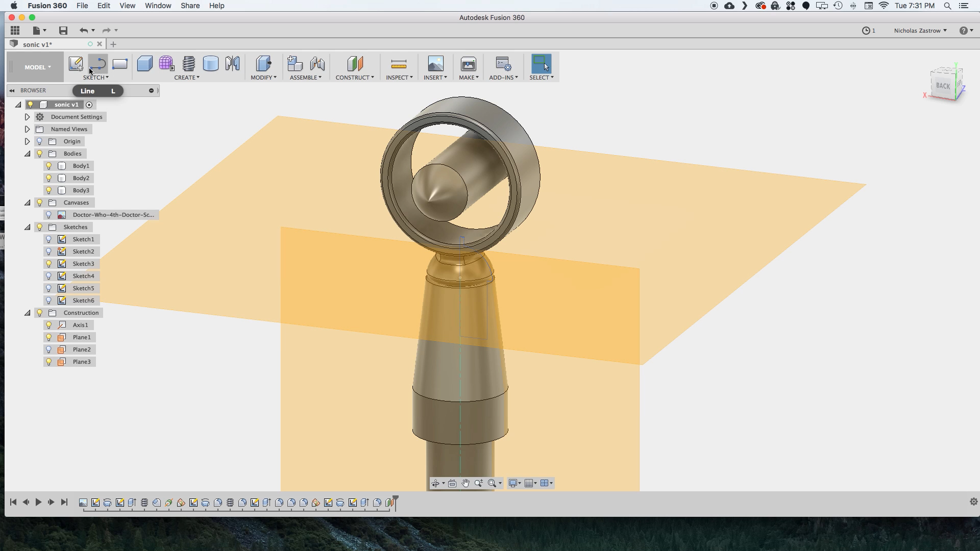Viewport: 980px width, 551px height.
Task: Click the Create Sketch icon
Action: (76, 64)
